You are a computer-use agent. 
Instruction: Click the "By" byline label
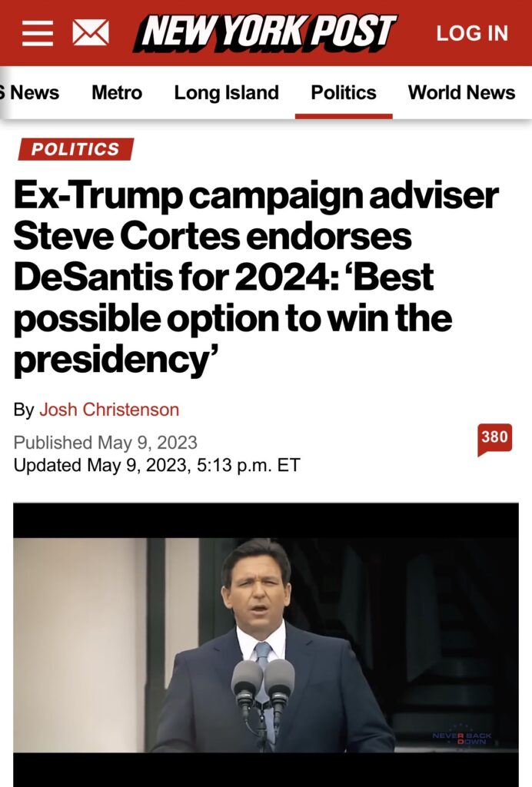(x=23, y=410)
